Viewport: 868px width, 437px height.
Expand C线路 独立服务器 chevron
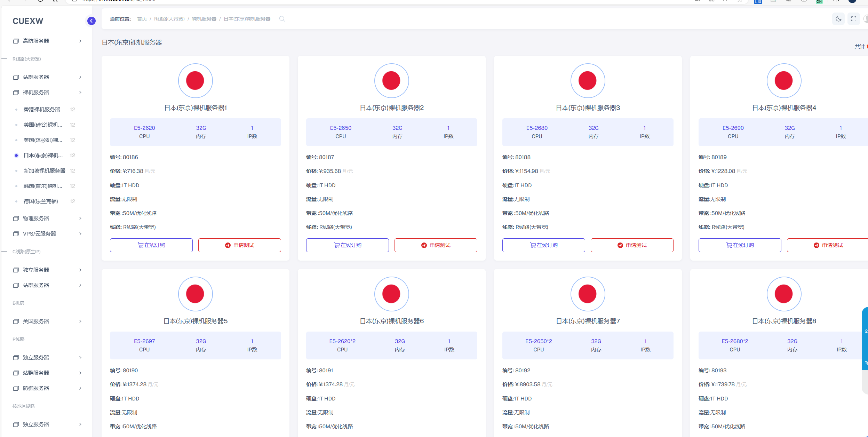pyautogui.click(x=80, y=270)
